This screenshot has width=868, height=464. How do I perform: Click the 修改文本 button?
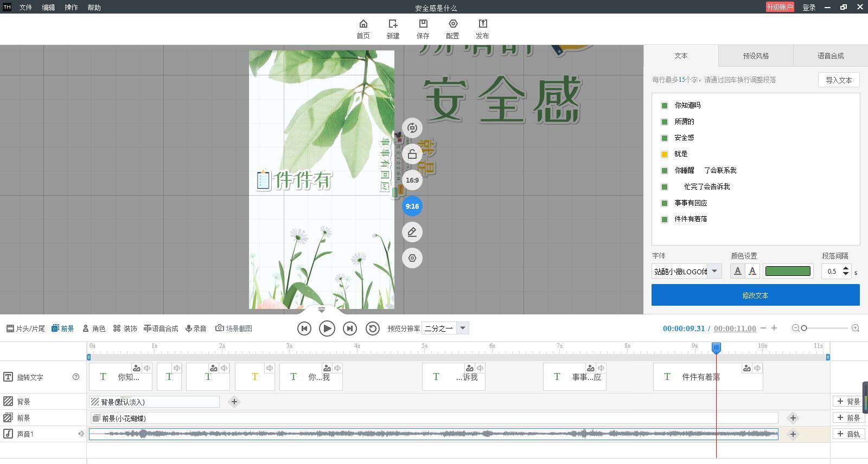point(755,295)
